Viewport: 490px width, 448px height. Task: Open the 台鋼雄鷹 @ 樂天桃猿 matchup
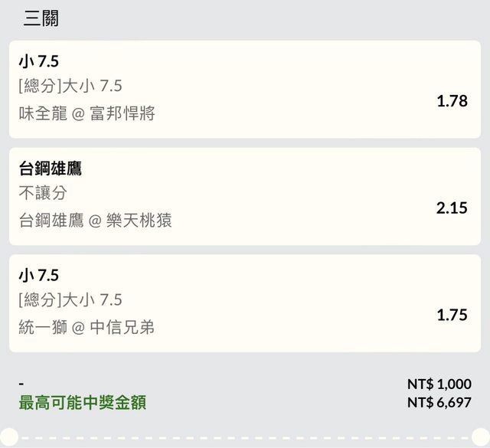[95, 221]
